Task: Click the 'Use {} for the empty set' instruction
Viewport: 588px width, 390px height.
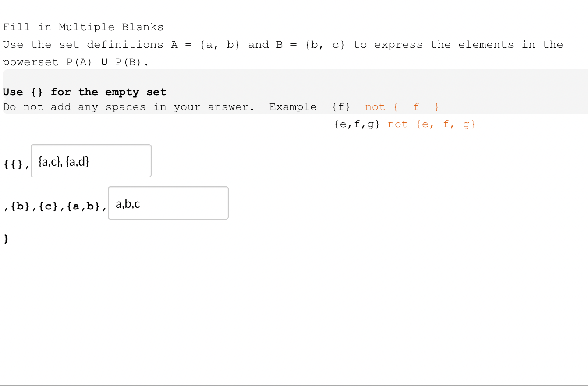Action: 85,92
